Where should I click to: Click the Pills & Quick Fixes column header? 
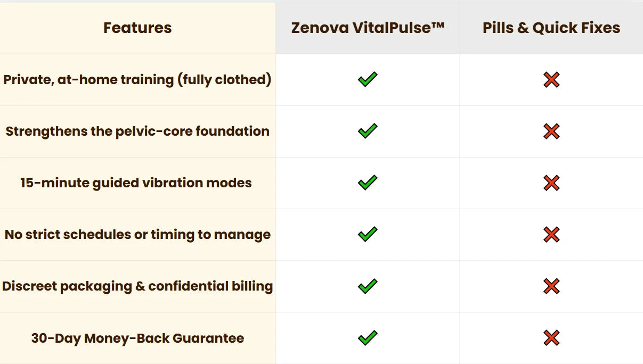click(551, 28)
